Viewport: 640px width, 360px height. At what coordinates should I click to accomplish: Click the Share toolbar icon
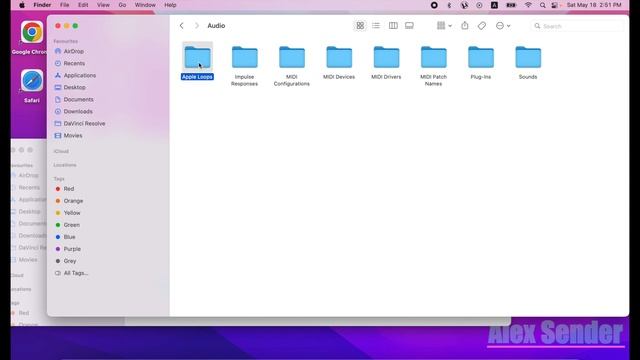tap(464, 26)
